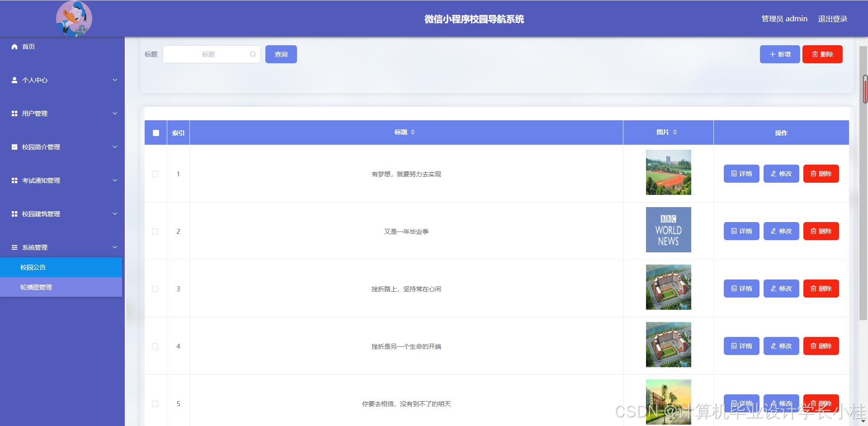Open 详情 for row 又是一年毕业季
The height and width of the screenshot is (426, 868).
click(x=741, y=231)
